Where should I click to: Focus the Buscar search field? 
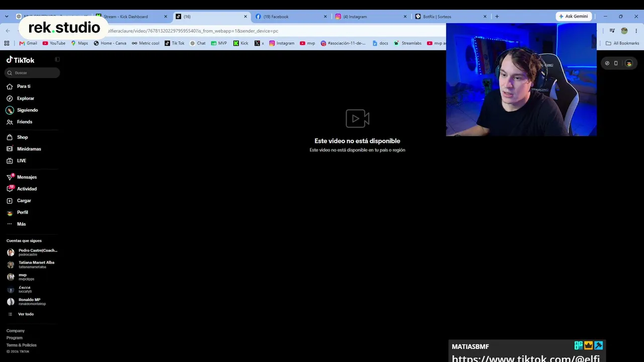coord(32,73)
